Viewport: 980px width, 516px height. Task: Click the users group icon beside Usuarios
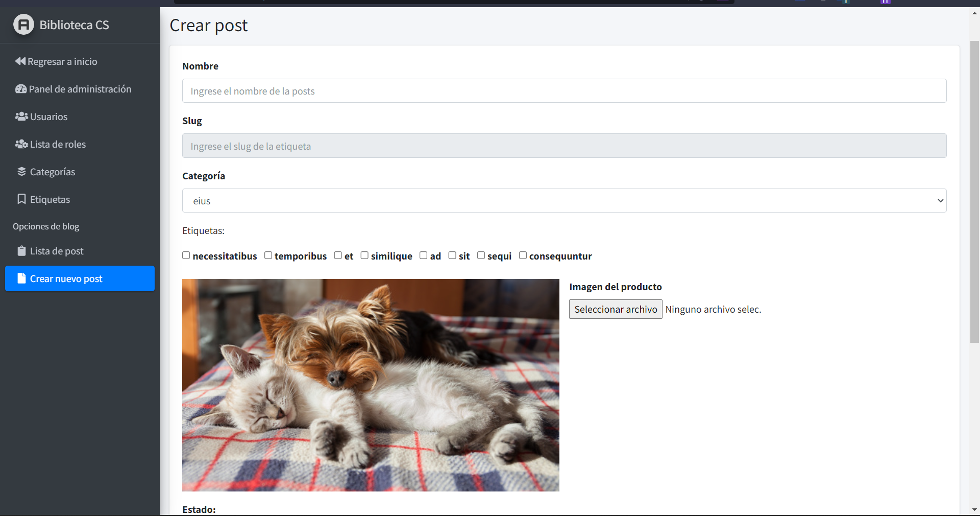click(21, 116)
